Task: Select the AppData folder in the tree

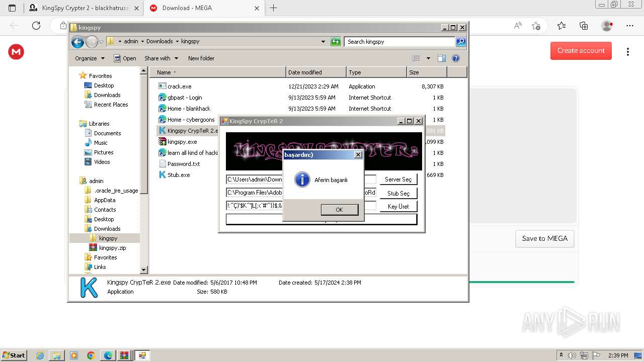Action: click(105, 200)
